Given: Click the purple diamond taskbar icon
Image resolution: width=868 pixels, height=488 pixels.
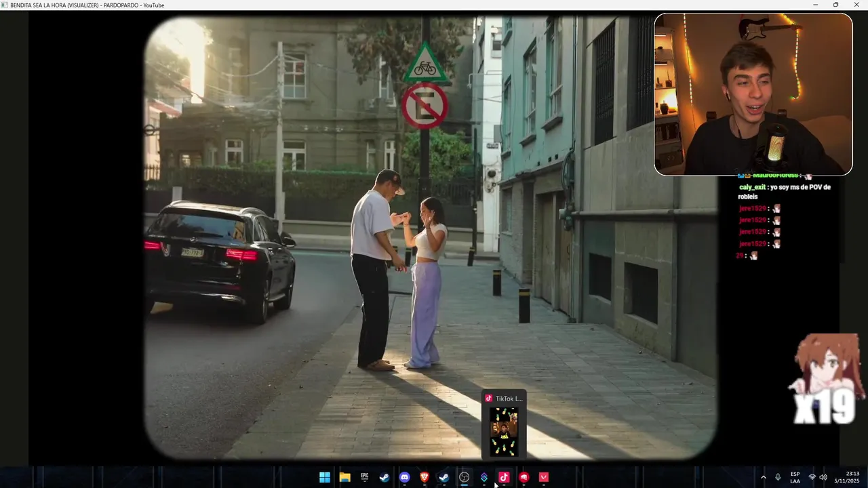Looking at the screenshot, I should tap(484, 477).
